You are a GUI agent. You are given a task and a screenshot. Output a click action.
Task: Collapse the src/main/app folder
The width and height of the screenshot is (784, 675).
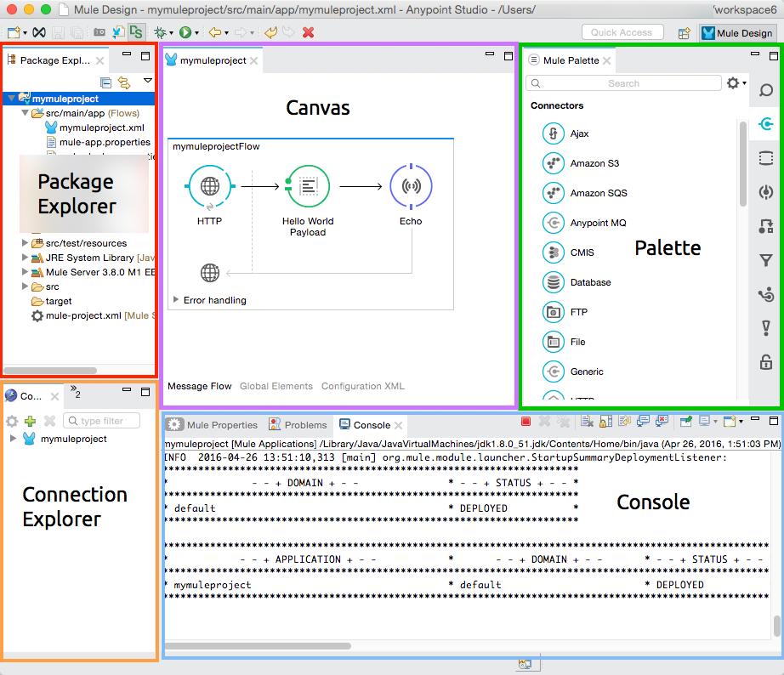click(x=25, y=113)
